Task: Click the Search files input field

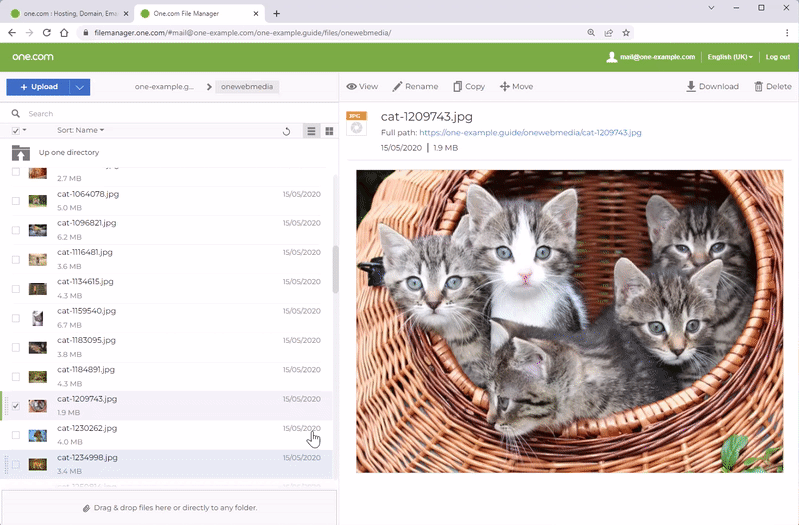Action: (x=170, y=114)
